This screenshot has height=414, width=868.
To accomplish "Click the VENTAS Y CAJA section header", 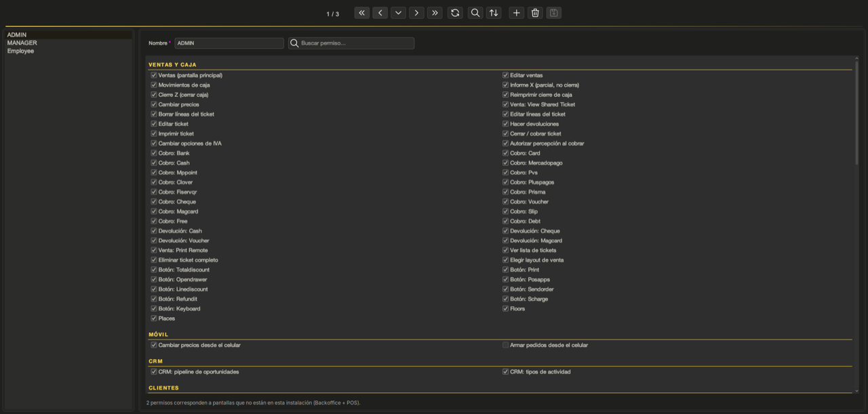I will (172, 64).
